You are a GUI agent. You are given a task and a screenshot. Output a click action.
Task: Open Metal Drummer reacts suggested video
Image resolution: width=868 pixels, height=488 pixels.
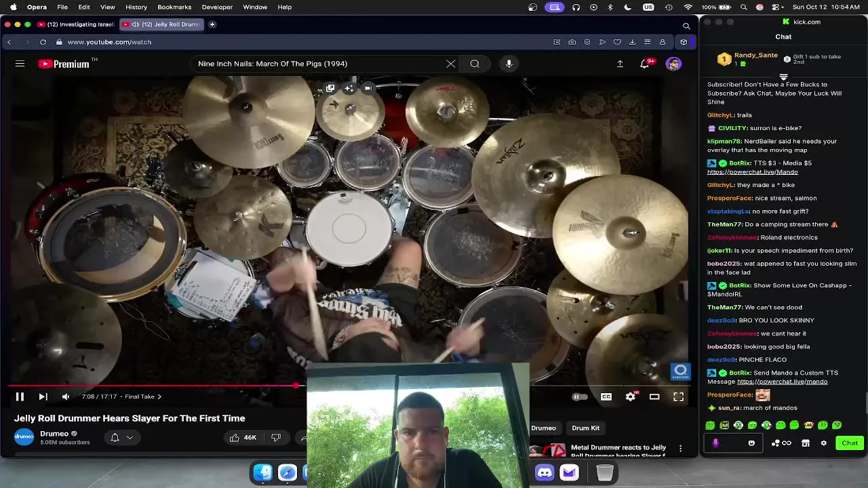(x=618, y=451)
